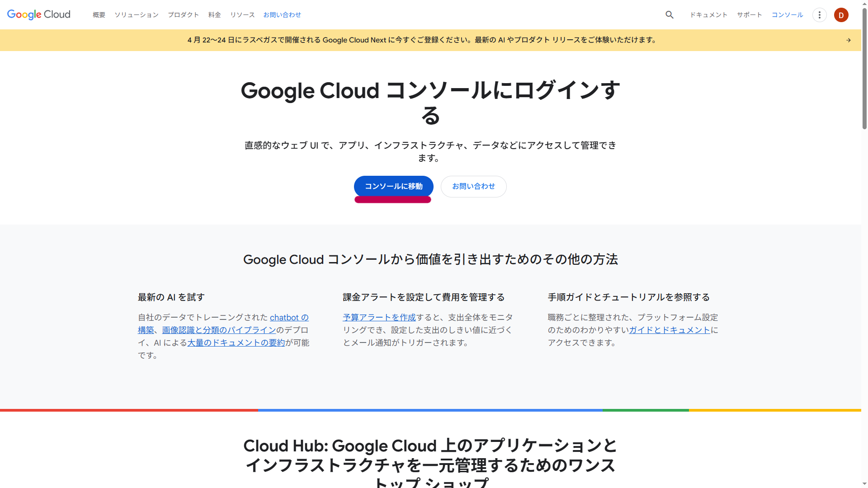Click the vertical scrollbar thumb
Viewport: 868px width, 488px height.
pyautogui.click(x=864, y=68)
